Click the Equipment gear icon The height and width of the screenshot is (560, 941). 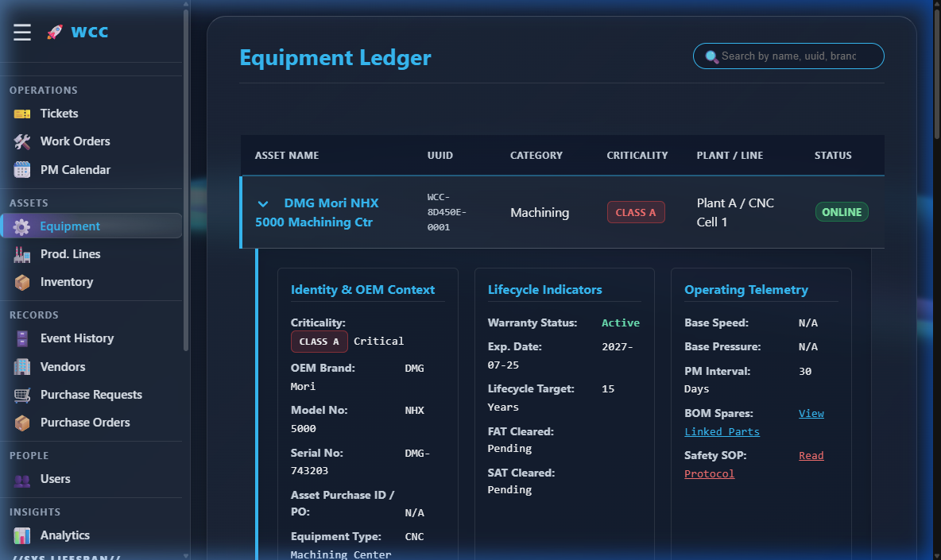pyautogui.click(x=21, y=226)
